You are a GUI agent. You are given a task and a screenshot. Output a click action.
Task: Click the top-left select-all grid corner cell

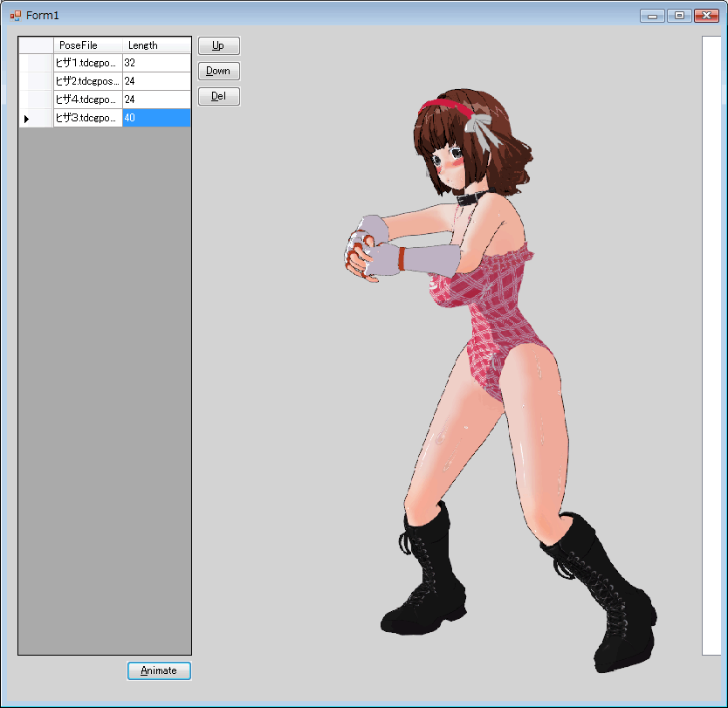pyautogui.click(x=36, y=45)
